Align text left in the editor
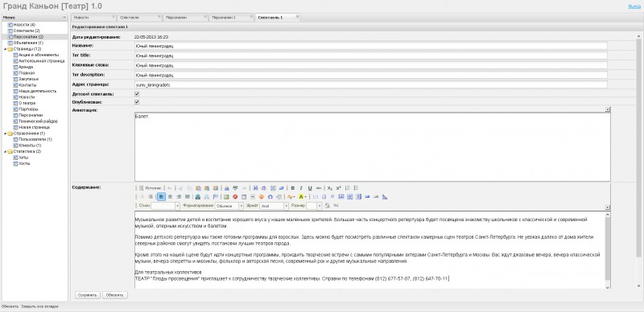Viewport: 644px width, 312px height. point(162,197)
